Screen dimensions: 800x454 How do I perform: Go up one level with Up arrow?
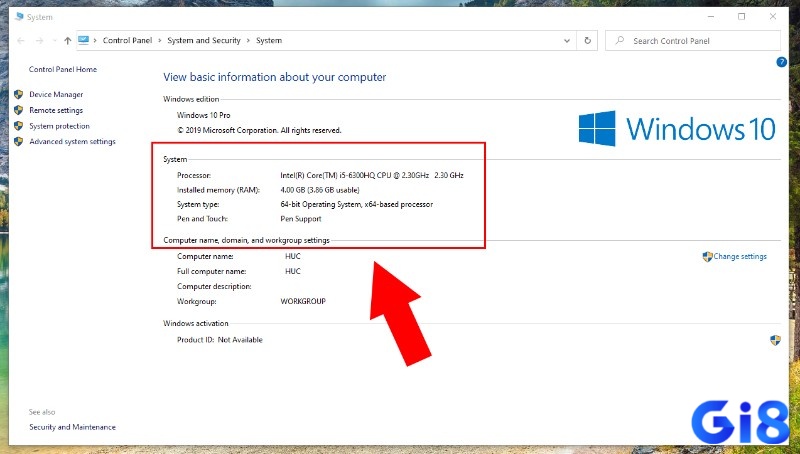tap(67, 40)
